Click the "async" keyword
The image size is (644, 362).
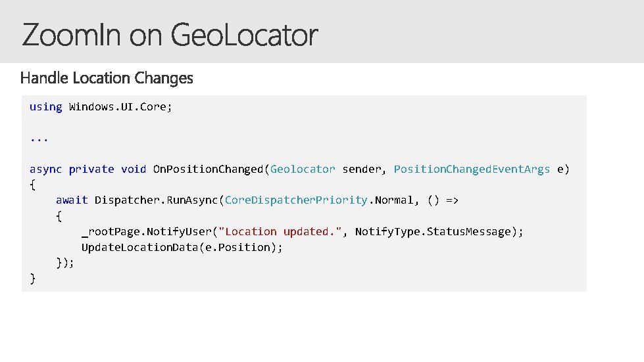click(46, 169)
